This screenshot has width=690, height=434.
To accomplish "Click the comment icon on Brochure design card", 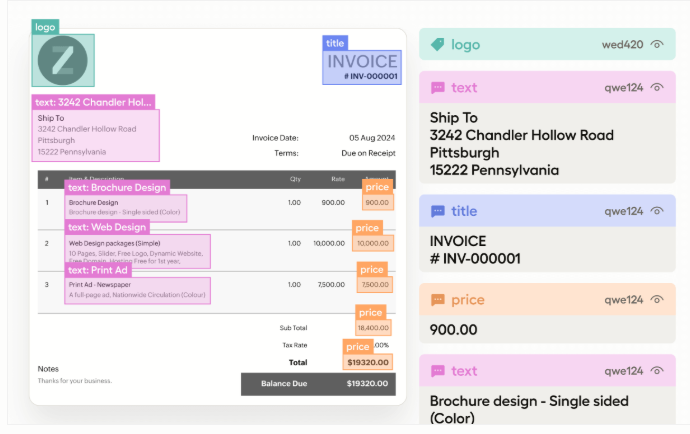I will tap(437, 371).
